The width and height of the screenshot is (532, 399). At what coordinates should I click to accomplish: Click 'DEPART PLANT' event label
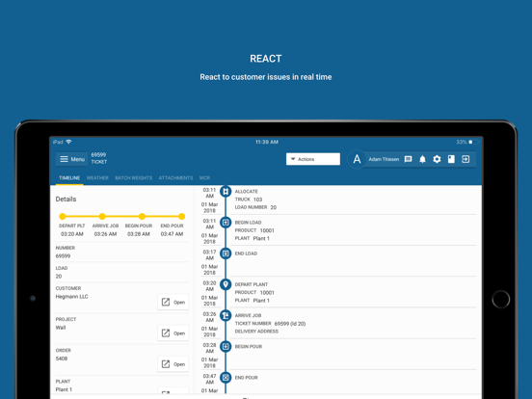(x=252, y=284)
